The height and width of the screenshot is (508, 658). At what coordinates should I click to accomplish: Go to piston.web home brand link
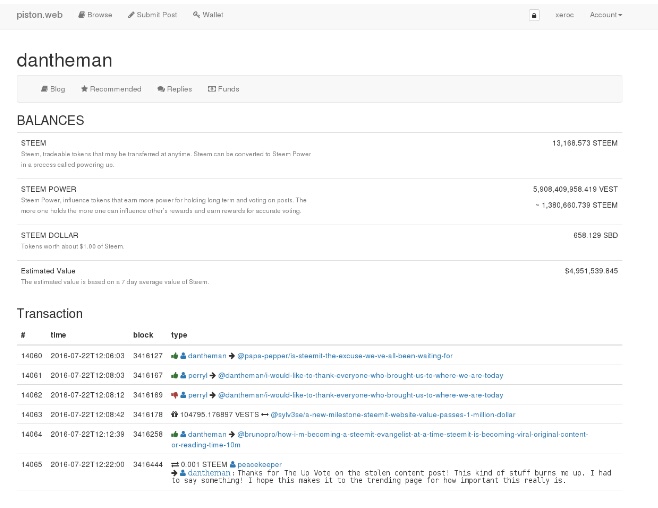pyautogui.click(x=39, y=15)
